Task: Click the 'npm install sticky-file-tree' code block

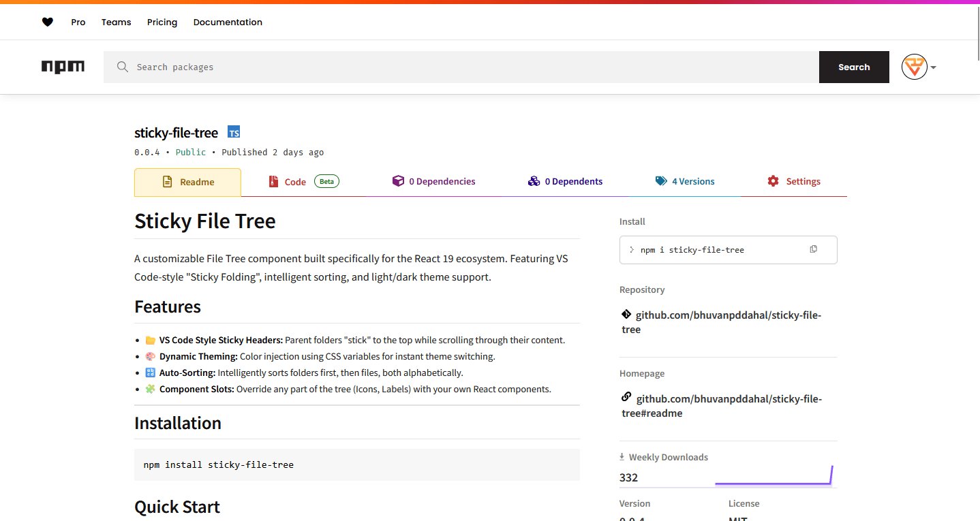Action: pyautogui.click(x=357, y=464)
